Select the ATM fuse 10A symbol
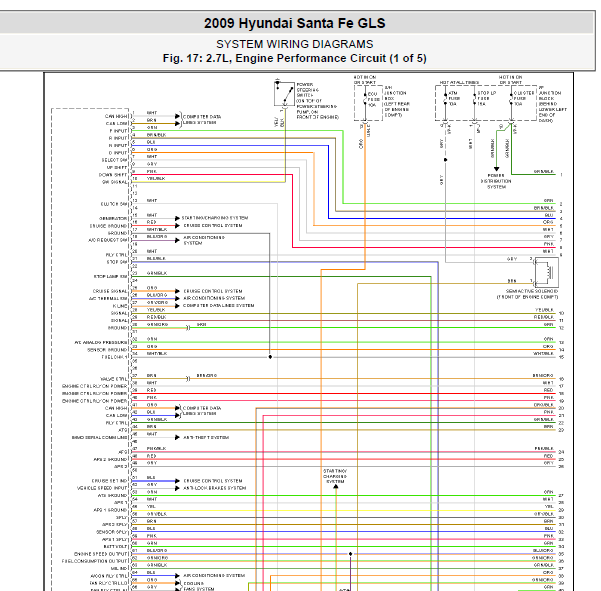The width and height of the screenshot is (601, 591). click(445, 102)
